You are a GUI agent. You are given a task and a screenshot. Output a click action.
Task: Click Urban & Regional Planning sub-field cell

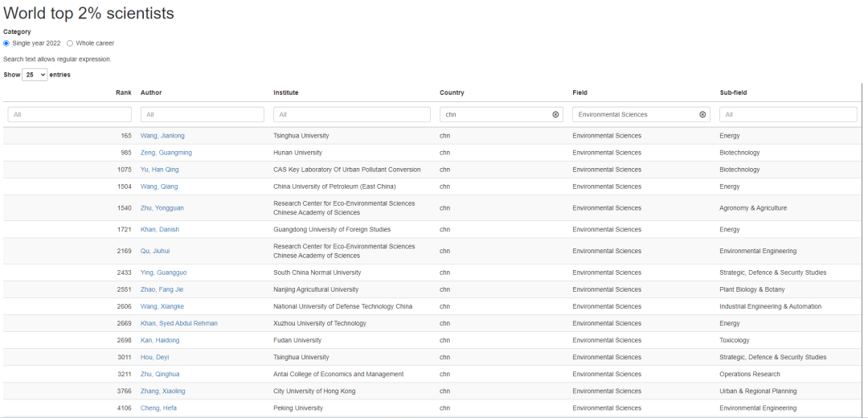tap(759, 391)
